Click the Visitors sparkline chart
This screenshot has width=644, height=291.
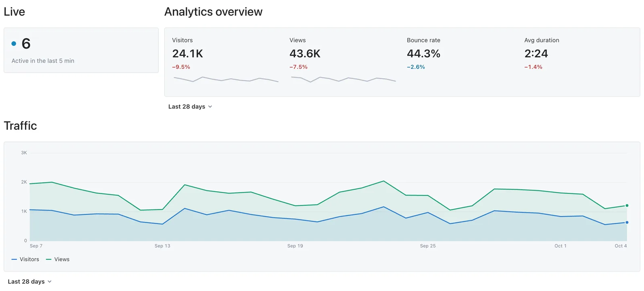226,79
